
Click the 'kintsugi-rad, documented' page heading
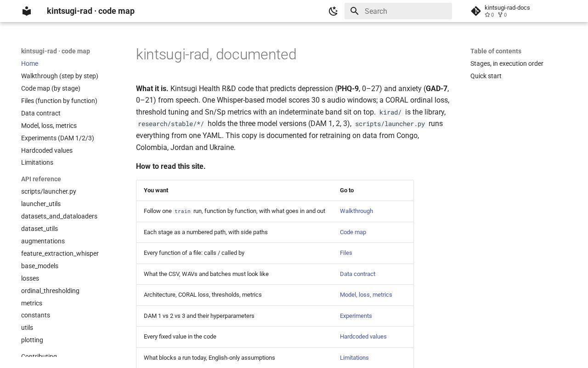click(216, 54)
